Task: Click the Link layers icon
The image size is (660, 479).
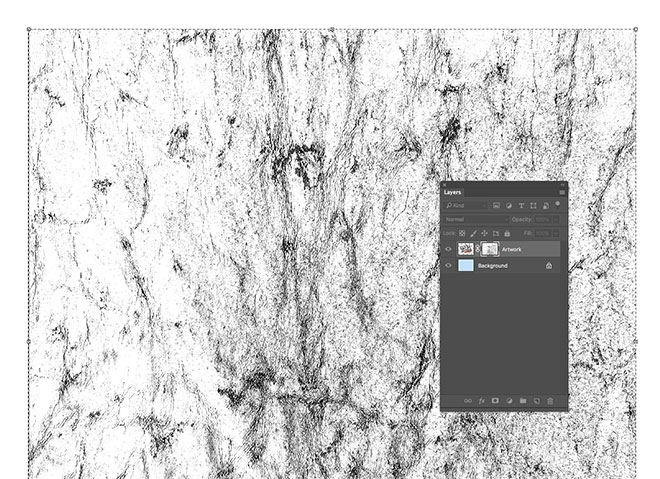Action: click(468, 401)
